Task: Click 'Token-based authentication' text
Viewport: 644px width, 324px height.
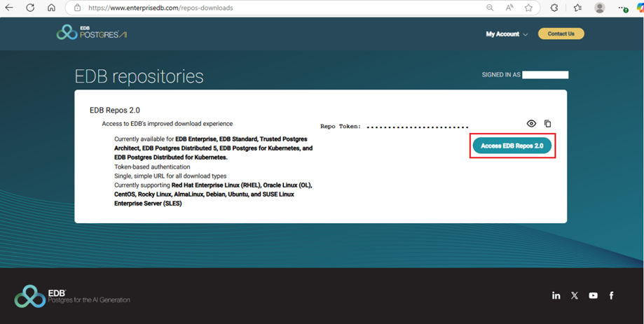Action: click(x=152, y=167)
